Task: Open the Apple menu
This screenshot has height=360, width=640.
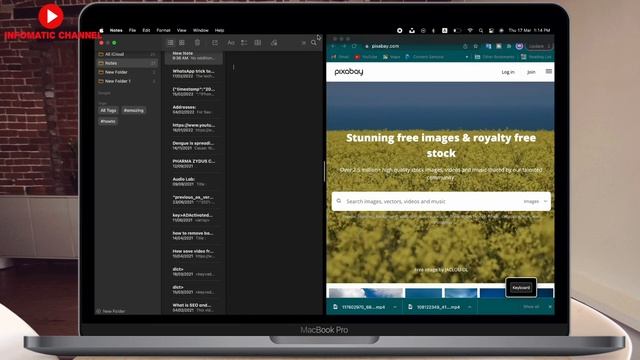Action: pyautogui.click(x=102, y=30)
